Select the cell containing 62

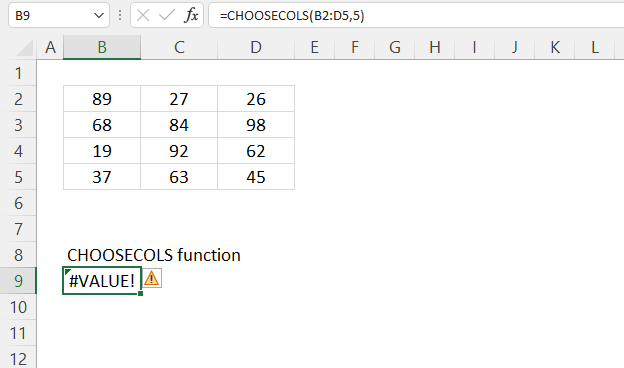(256, 151)
